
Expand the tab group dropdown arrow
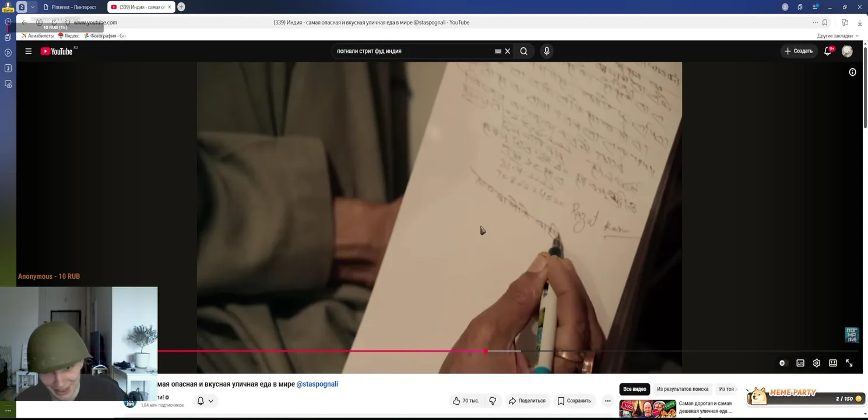33,7
